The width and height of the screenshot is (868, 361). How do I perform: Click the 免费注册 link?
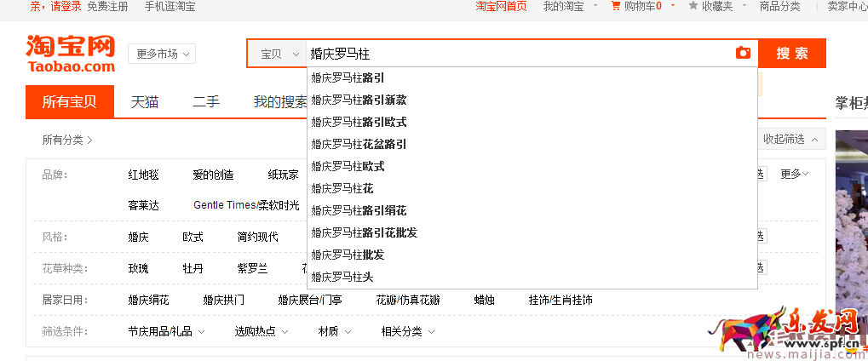[x=107, y=7]
